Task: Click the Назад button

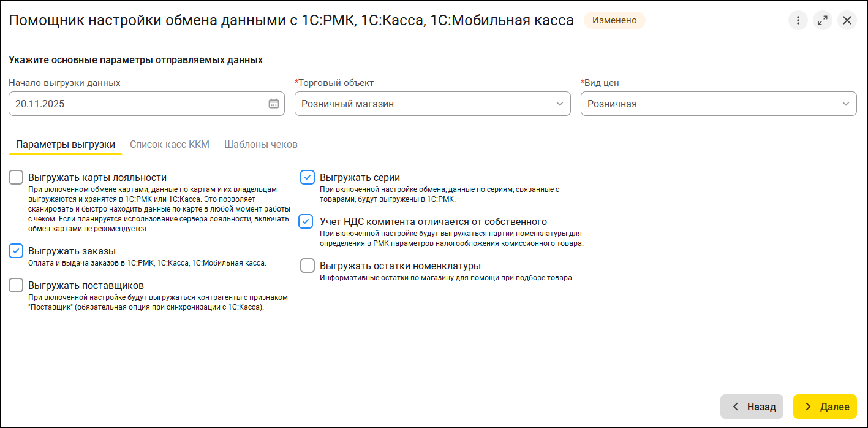Action: (752, 407)
